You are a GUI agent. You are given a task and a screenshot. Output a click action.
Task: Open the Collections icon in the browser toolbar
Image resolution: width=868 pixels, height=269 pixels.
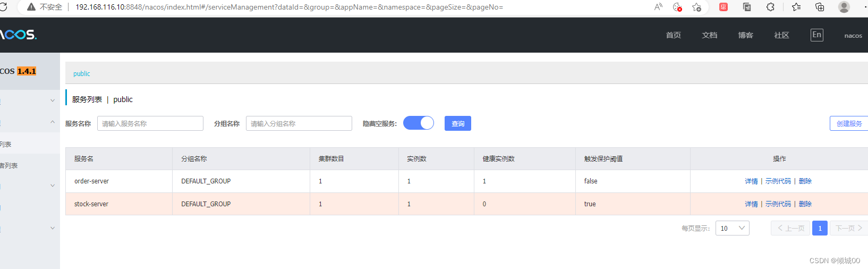point(820,7)
